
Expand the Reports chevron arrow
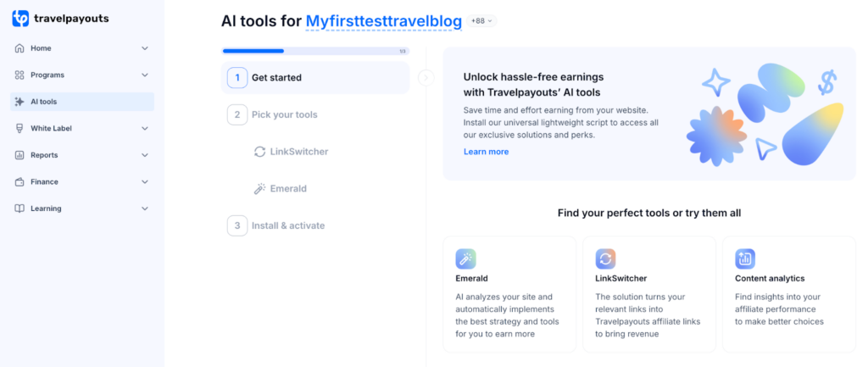145,155
